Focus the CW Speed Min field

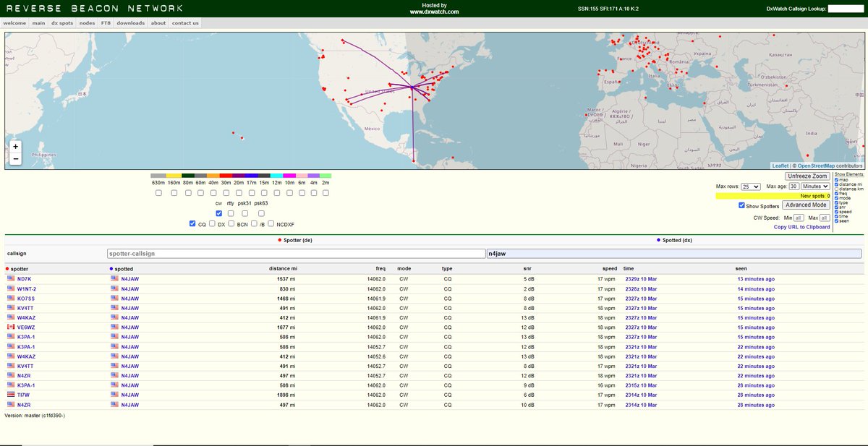point(799,218)
